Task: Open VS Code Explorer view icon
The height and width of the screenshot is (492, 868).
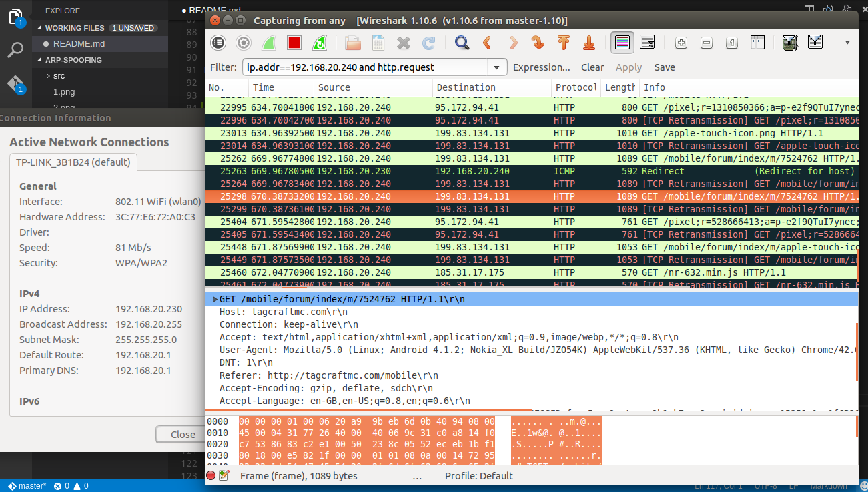Action: click(16, 17)
